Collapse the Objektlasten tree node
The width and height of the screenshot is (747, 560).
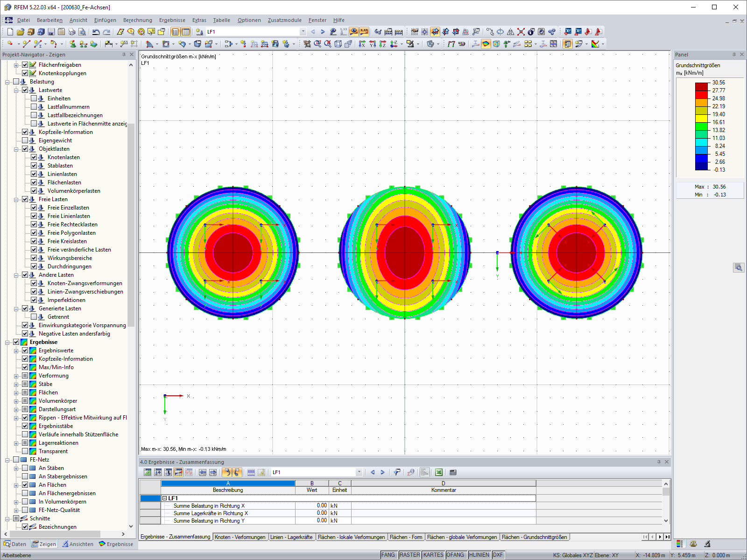16,149
